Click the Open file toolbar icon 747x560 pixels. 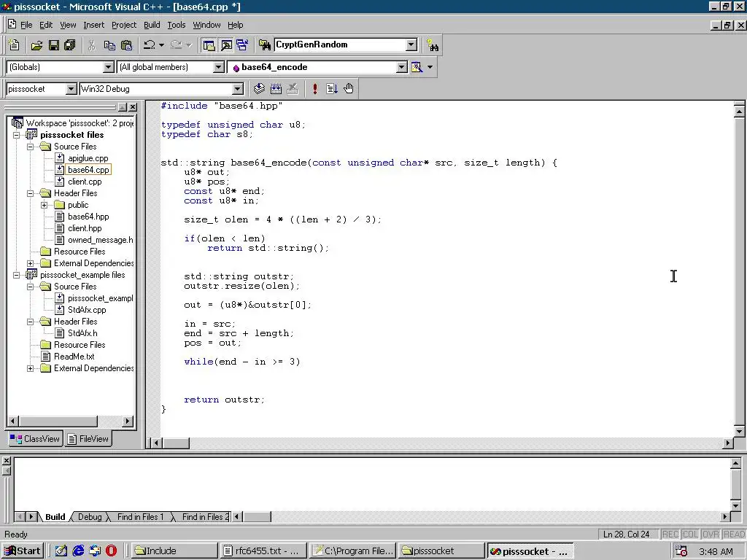tap(36, 45)
